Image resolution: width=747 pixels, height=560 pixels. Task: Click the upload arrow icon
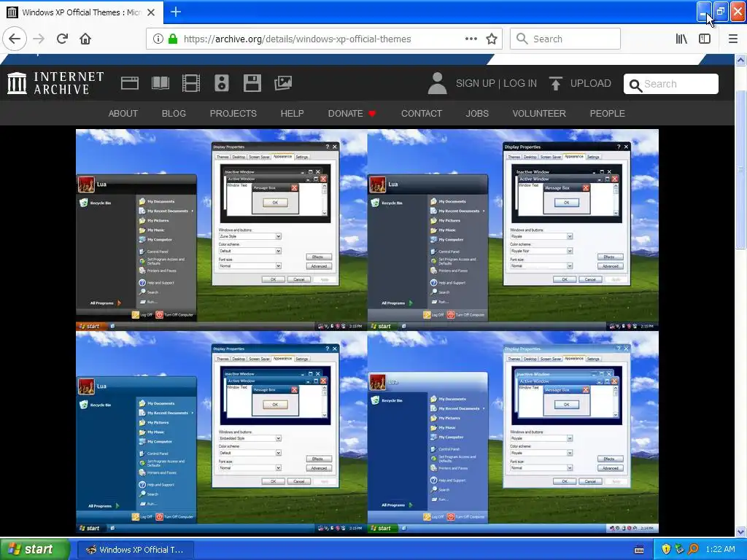(x=555, y=83)
